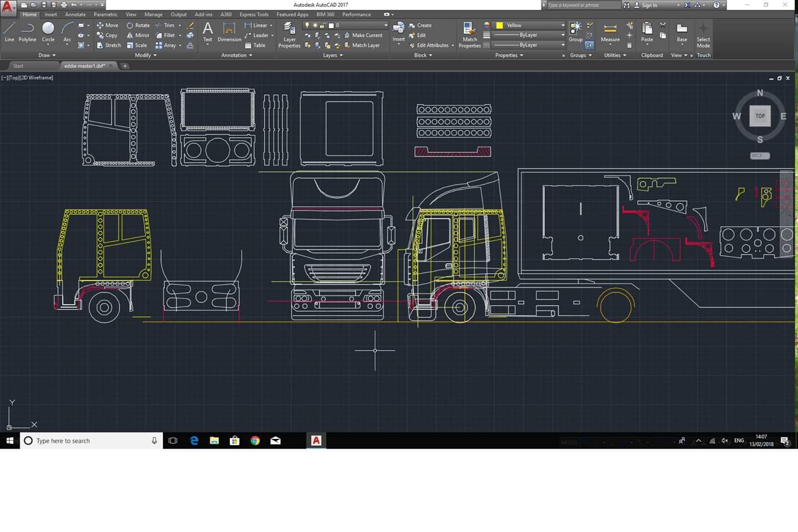Toggle layer 0 freeze sun icon
798x532 pixels.
point(315,25)
